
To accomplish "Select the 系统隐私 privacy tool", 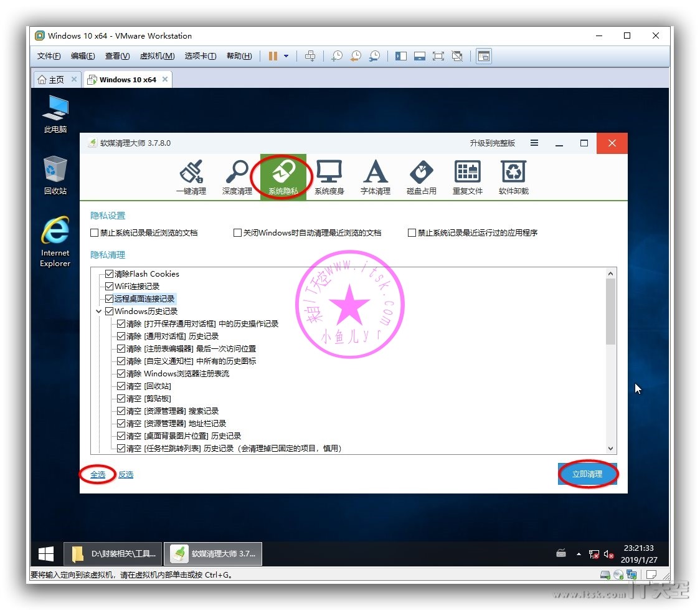I will (x=283, y=178).
